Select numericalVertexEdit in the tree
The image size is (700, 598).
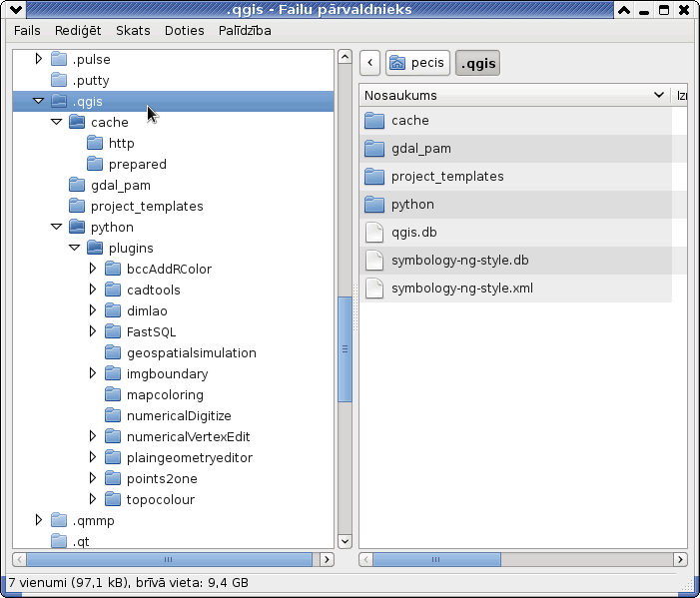[189, 437]
